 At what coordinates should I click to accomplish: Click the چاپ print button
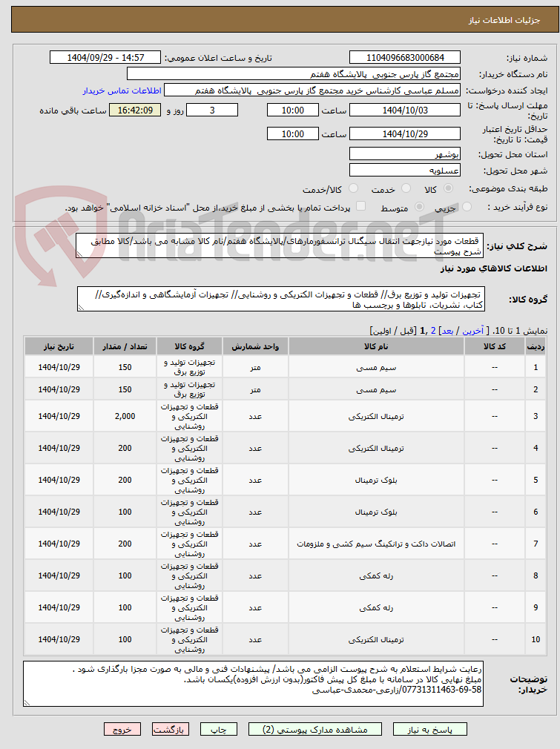[x=219, y=730]
